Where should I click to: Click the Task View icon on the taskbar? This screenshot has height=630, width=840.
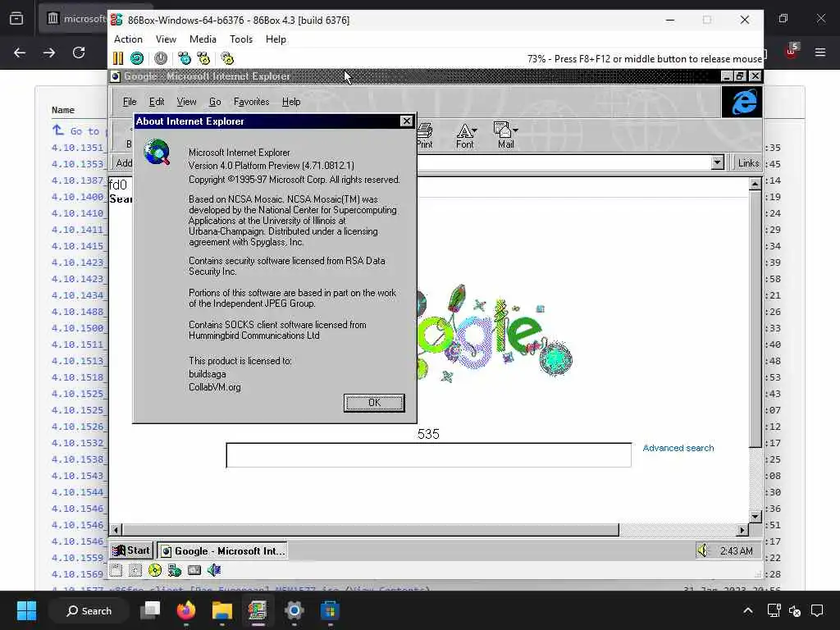pos(150,610)
